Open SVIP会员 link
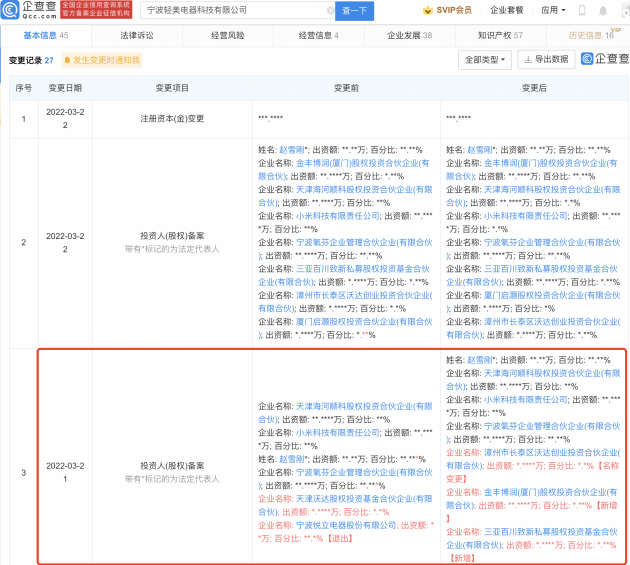 pyautogui.click(x=454, y=10)
